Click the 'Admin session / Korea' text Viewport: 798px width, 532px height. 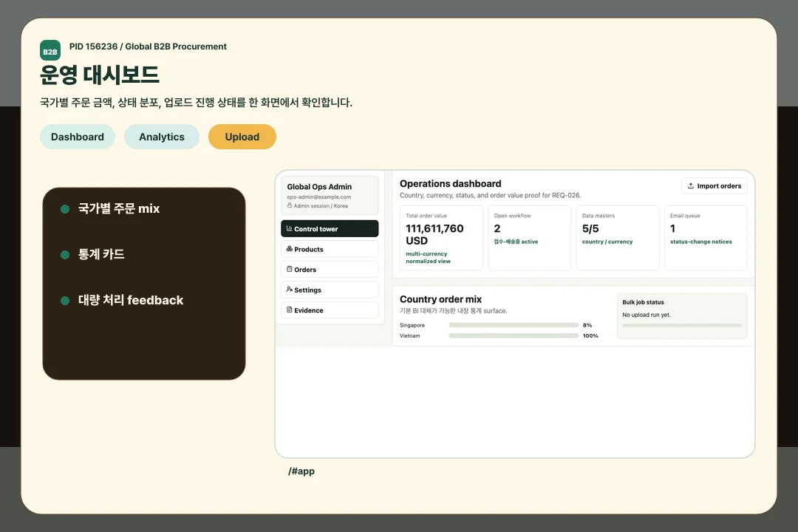click(321, 206)
